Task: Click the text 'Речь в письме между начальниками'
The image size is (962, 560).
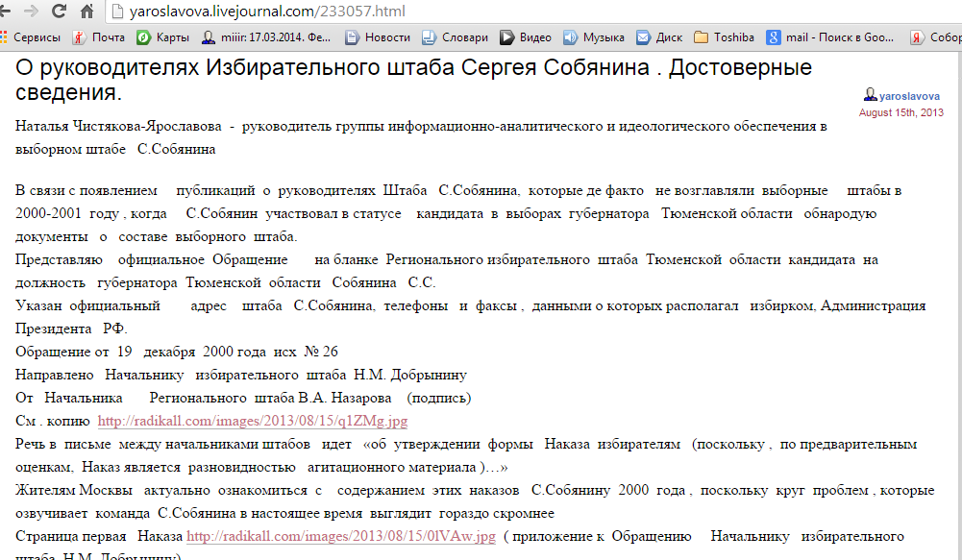Action: 162,445
